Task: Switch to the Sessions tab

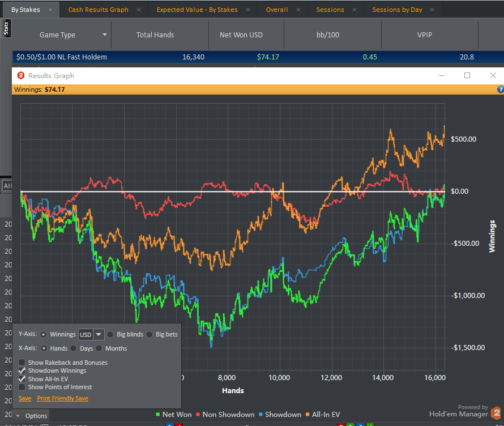Action: pos(330,10)
